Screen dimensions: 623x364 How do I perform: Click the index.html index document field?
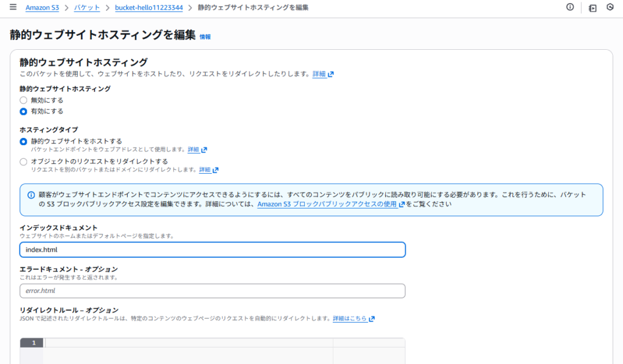point(212,250)
